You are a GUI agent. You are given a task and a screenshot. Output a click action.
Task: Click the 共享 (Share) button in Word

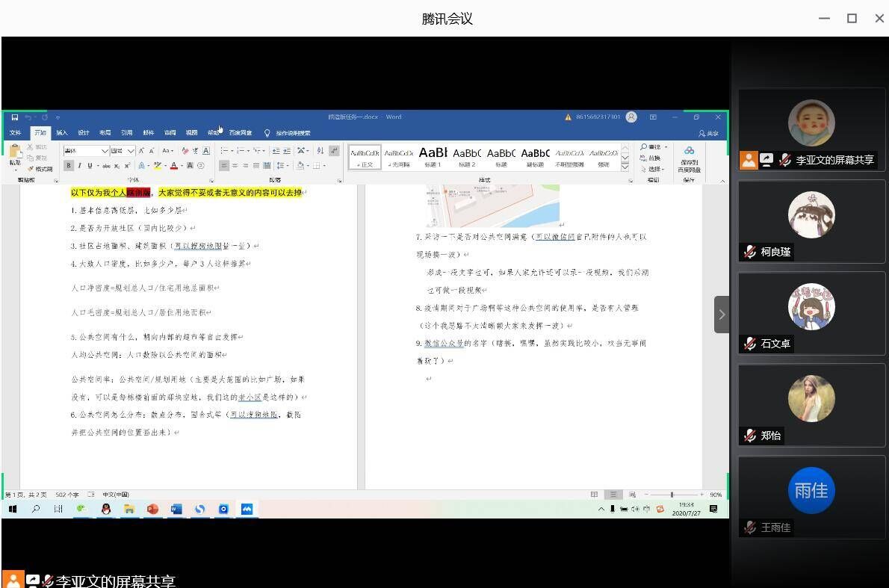click(x=708, y=133)
